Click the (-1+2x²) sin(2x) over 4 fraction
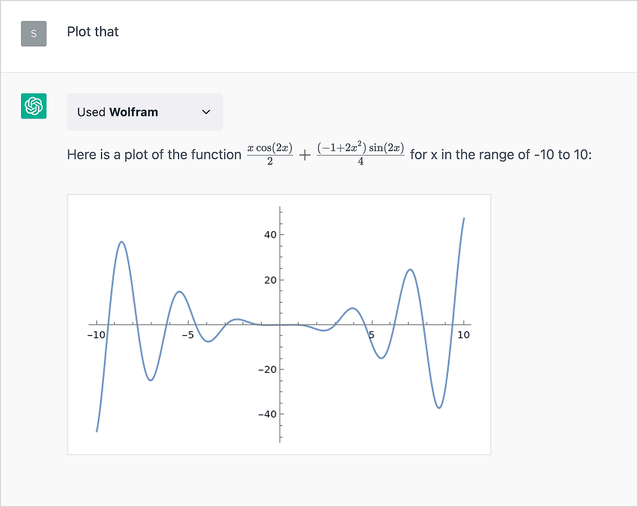The width and height of the screenshot is (638, 507). click(x=360, y=155)
